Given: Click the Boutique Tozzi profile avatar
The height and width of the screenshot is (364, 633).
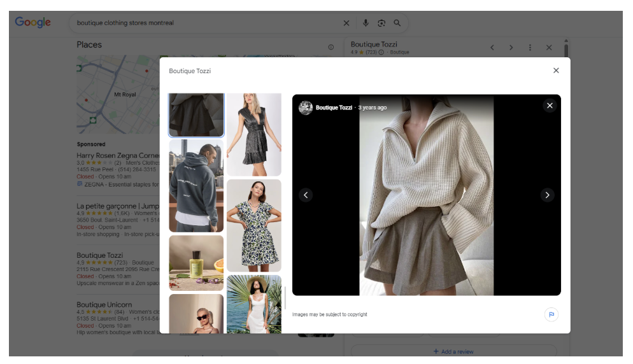Looking at the screenshot, I should 306,108.
